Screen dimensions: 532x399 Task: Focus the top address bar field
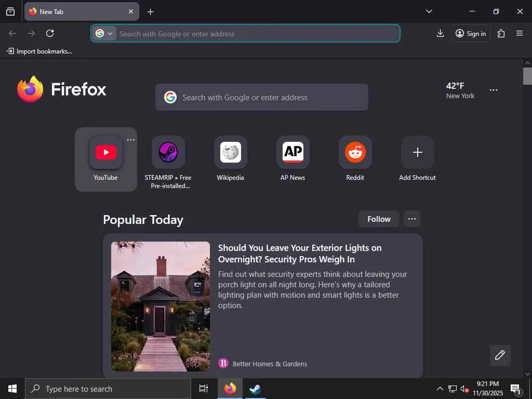tap(245, 34)
